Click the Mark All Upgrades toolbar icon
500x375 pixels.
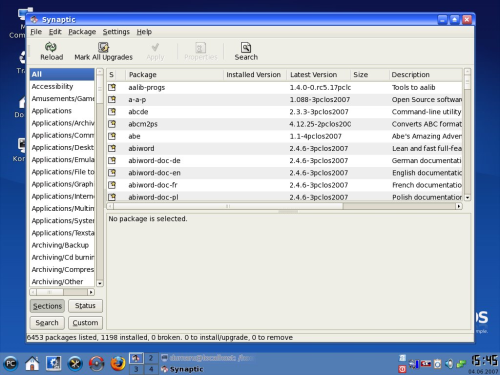(103, 47)
